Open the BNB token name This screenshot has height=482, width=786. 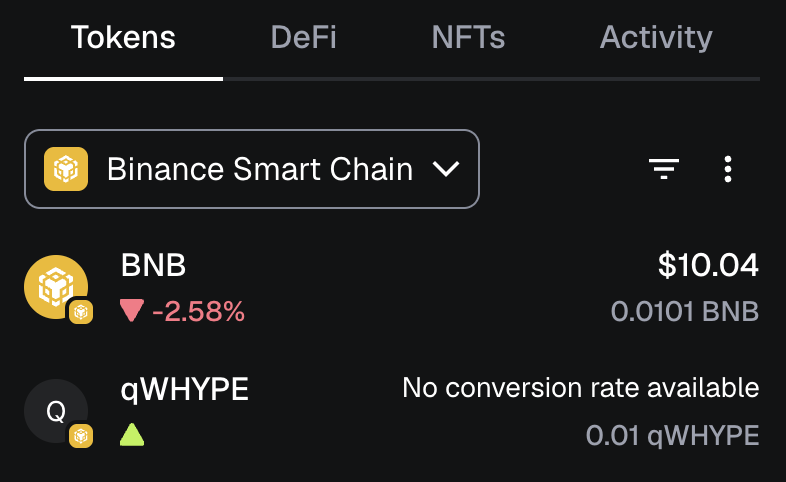(153, 265)
